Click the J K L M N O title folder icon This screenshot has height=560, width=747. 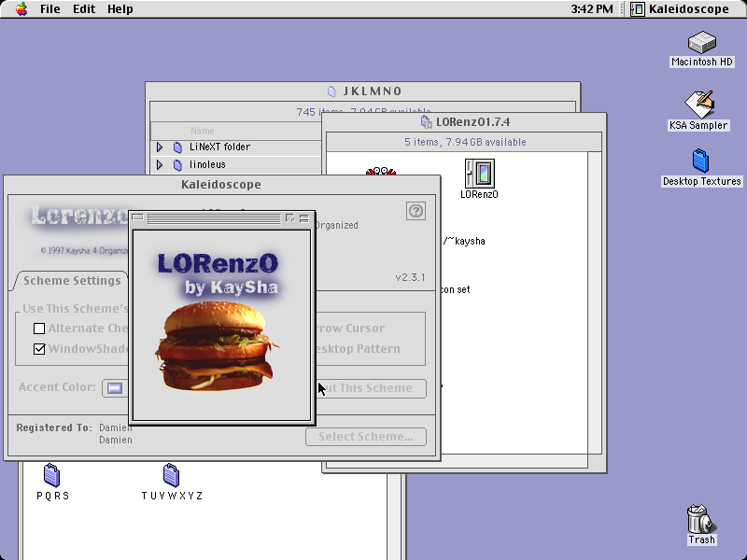pyautogui.click(x=332, y=91)
